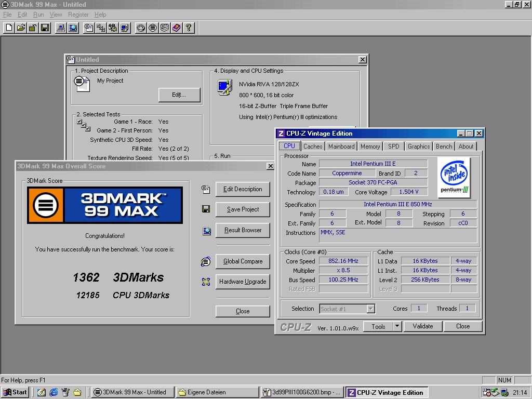The image size is (532, 399).
Task: Click the floppy disk Save toolbar icon
Action: (45, 28)
